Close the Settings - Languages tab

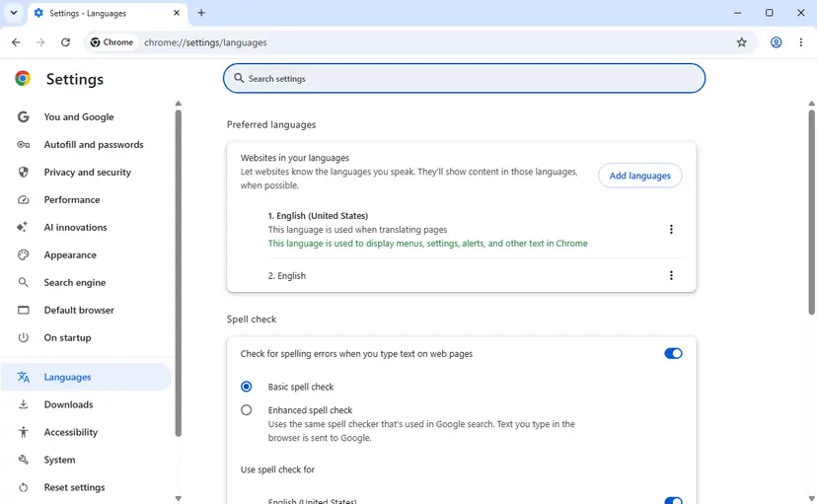click(177, 13)
